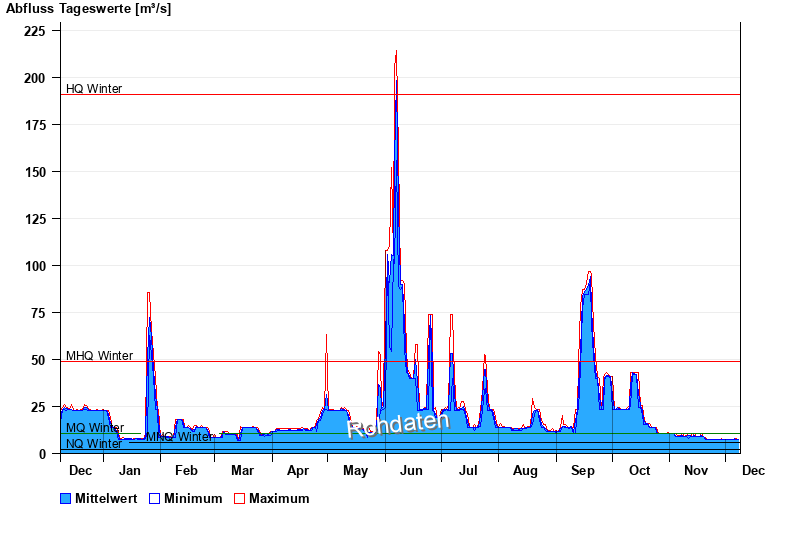Select the Mittelwert legend label

[x=106, y=499]
